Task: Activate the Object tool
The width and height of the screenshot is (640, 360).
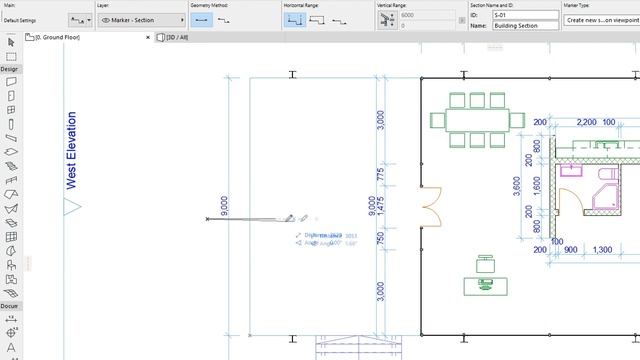Action: [11, 265]
